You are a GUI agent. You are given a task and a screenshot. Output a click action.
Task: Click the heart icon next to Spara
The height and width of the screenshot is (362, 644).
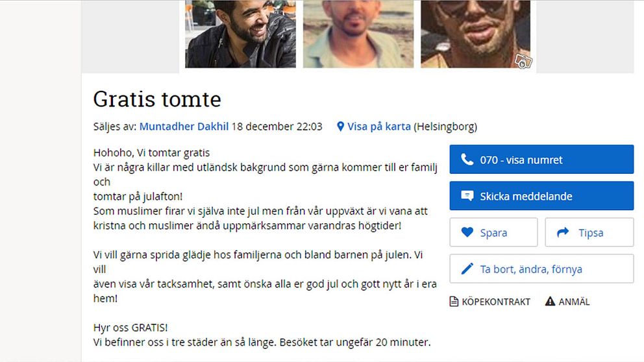tap(467, 232)
